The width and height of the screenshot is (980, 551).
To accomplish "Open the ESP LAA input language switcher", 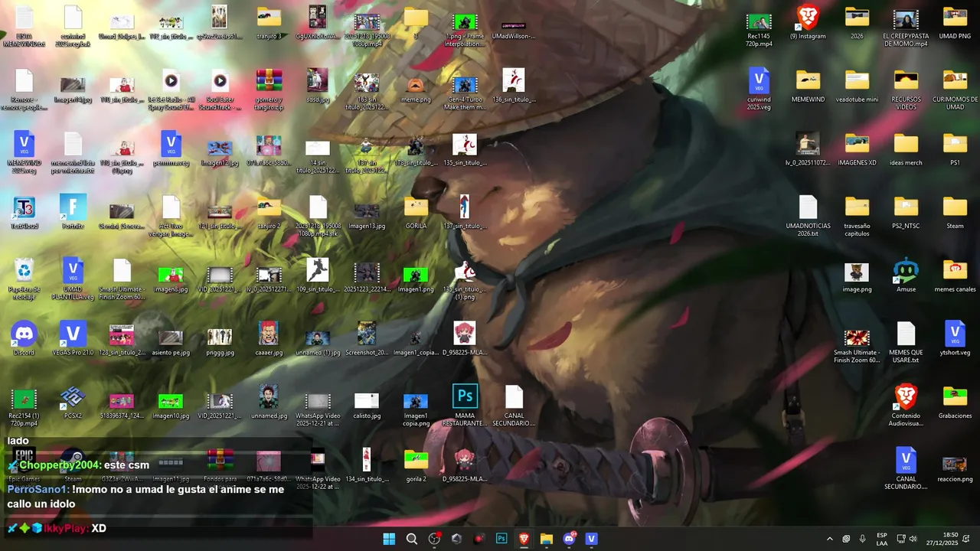I will tap(882, 539).
